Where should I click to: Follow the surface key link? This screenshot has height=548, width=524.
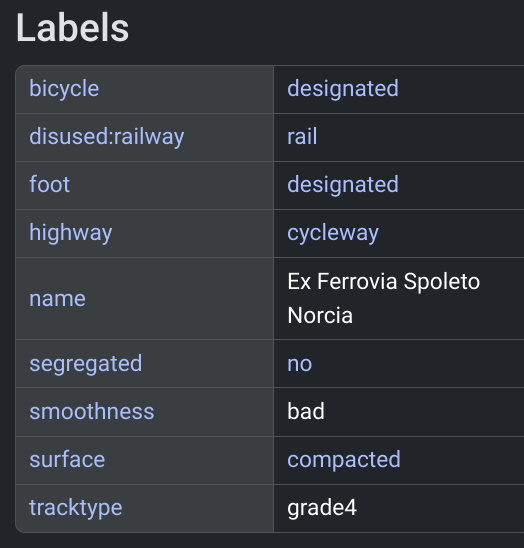coord(67,459)
